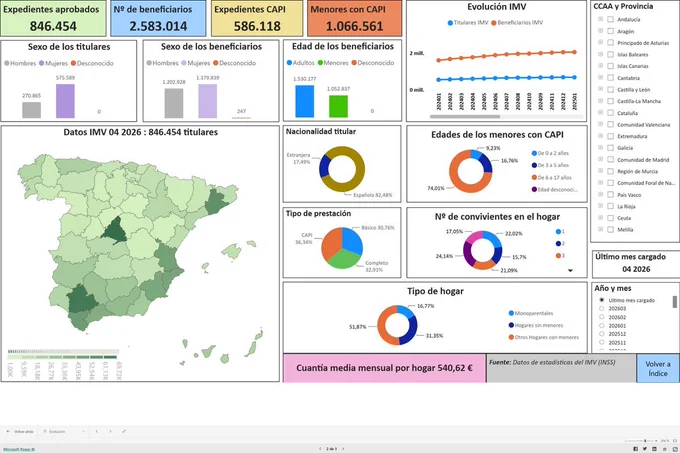Click 'Otros Hogares con menores' legend dot
680x453 pixels.
click(x=511, y=337)
